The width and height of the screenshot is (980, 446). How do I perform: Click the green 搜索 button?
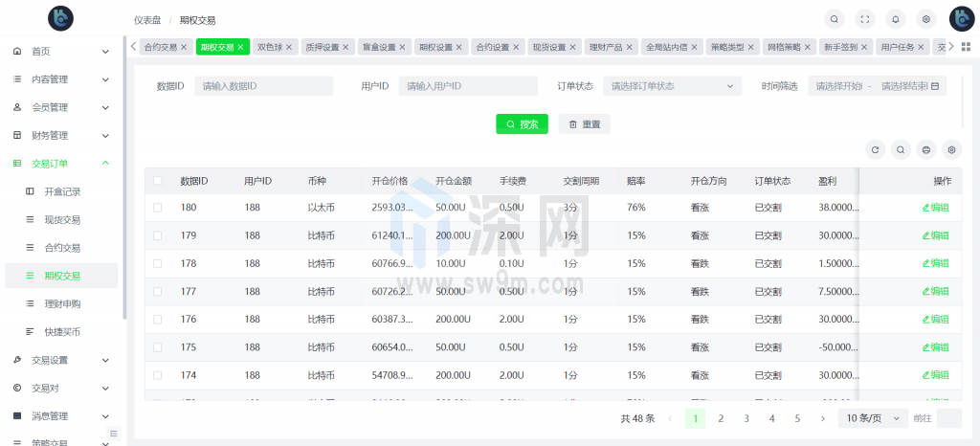522,124
